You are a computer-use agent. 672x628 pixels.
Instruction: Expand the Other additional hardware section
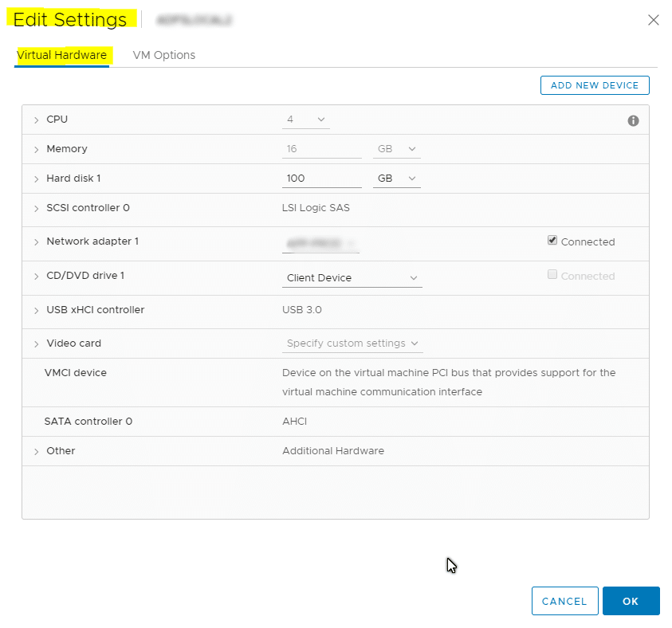[x=36, y=450]
